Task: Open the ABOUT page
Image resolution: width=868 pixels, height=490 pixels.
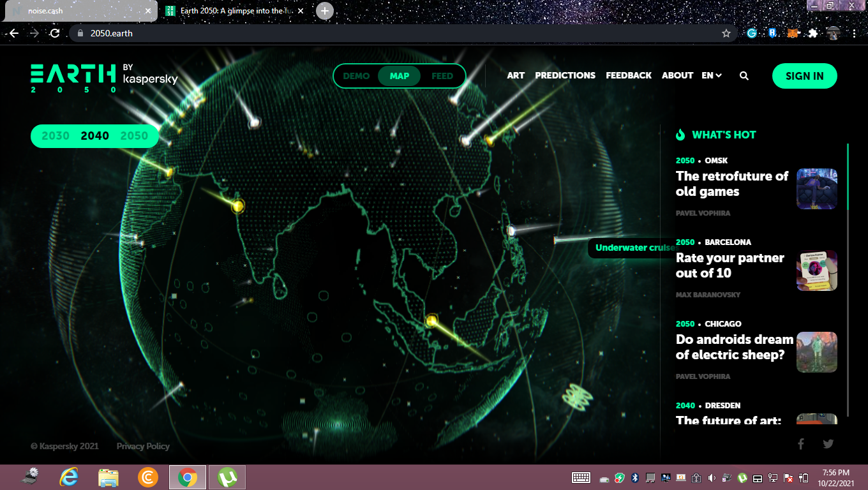Action: pyautogui.click(x=677, y=75)
